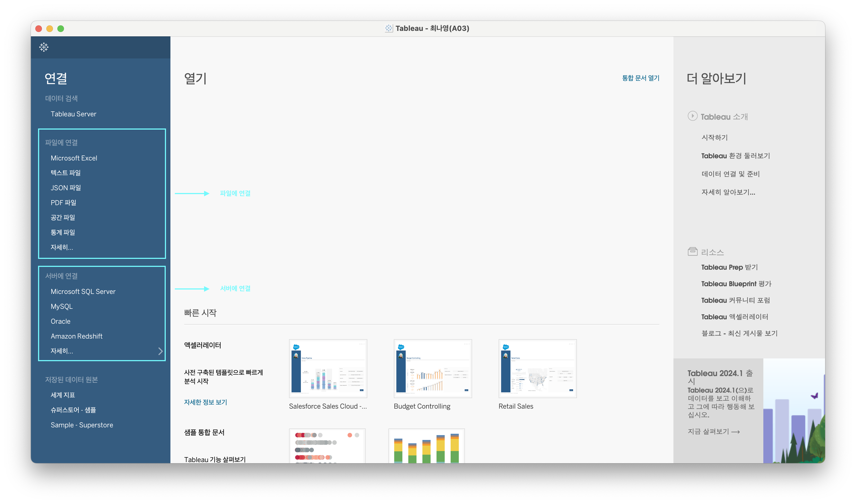The height and width of the screenshot is (504, 856).
Task: Click 지금 살펴보기 arrow link
Action: (x=713, y=432)
